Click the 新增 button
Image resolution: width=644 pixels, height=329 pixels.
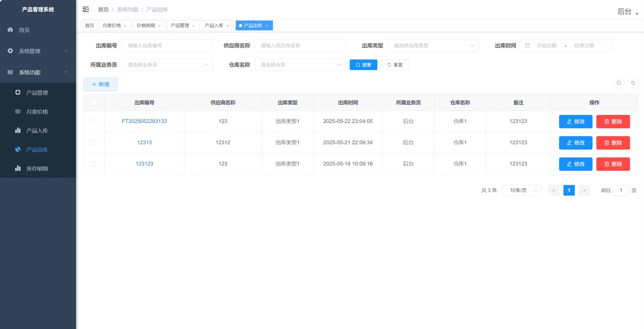[x=100, y=84]
